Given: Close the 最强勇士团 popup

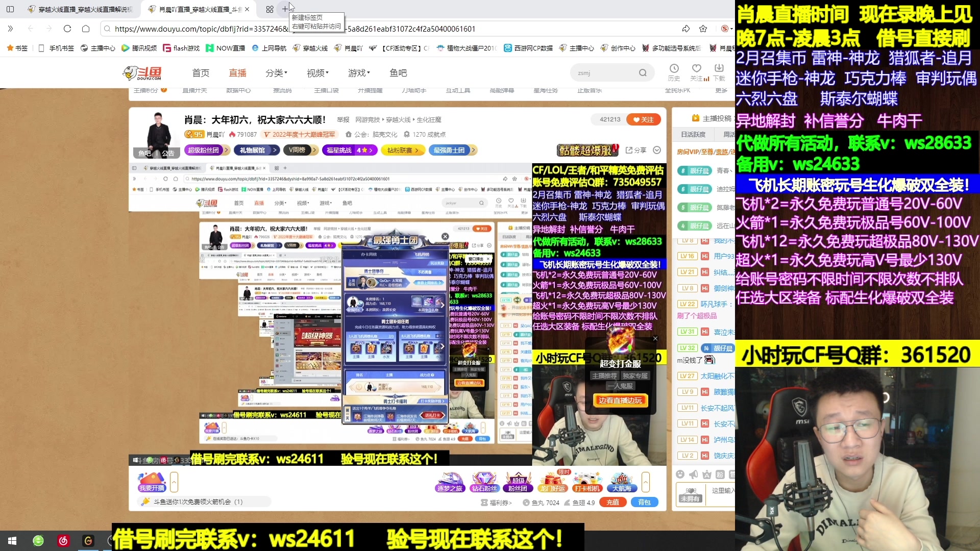Looking at the screenshot, I should coord(445,236).
